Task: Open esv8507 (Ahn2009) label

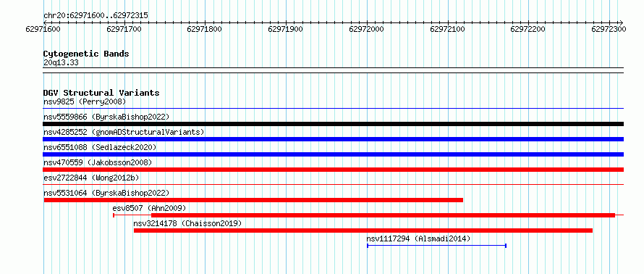Action: (x=150, y=208)
